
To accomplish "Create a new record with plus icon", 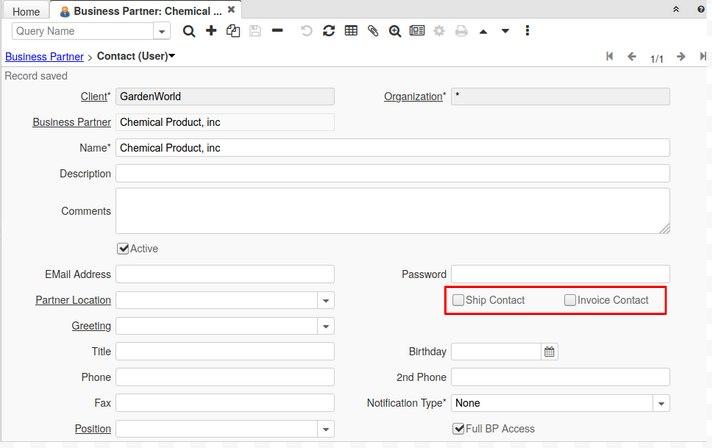I will coord(211,31).
